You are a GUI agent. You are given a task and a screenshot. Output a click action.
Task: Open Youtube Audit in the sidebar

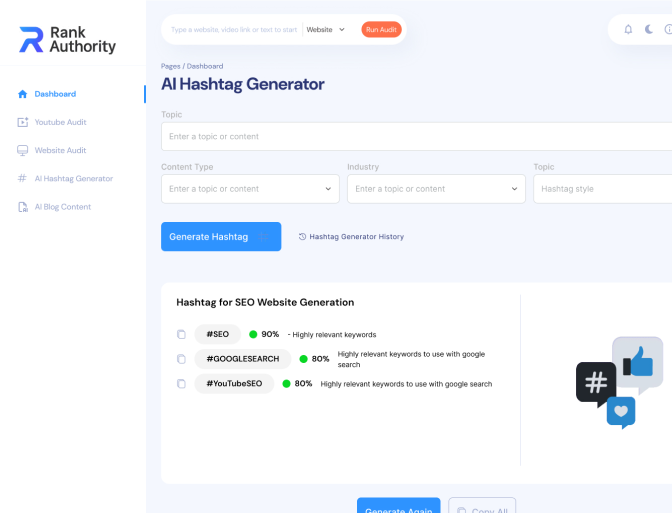(x=60, y=122)
